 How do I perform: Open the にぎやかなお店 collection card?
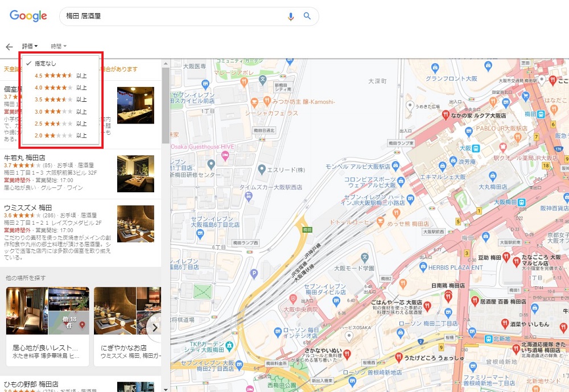[x=127, y=327]
